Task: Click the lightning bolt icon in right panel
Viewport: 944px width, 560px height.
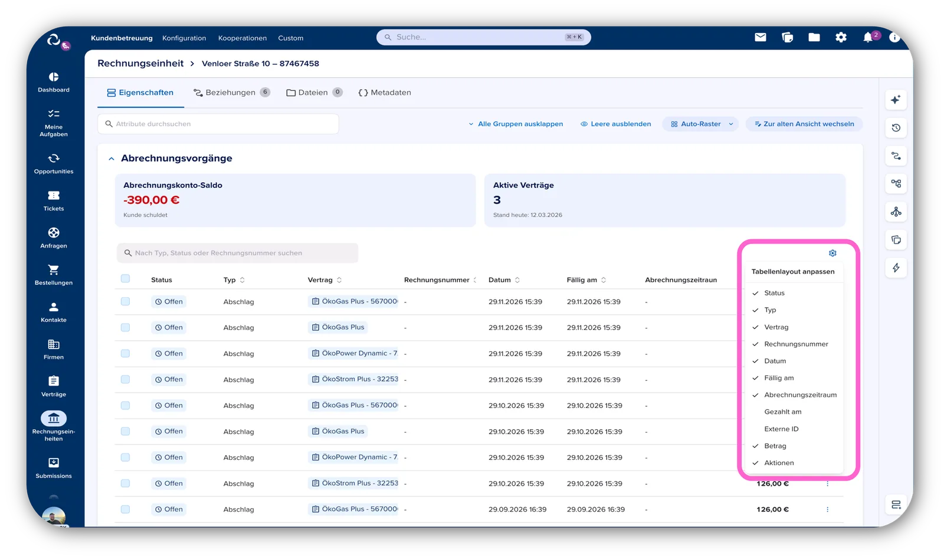Action: click(x=896, y=268)
